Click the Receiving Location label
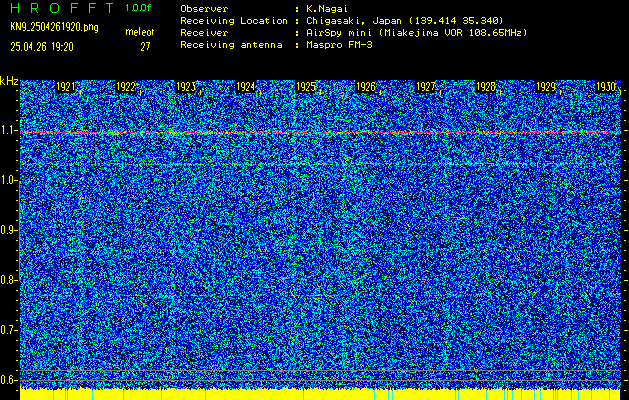The image size is (629, 400). click(x=234, y=21)
